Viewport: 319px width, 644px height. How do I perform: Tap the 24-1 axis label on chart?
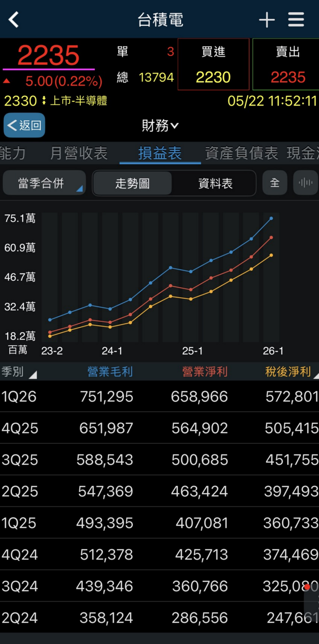coord(112,351)
